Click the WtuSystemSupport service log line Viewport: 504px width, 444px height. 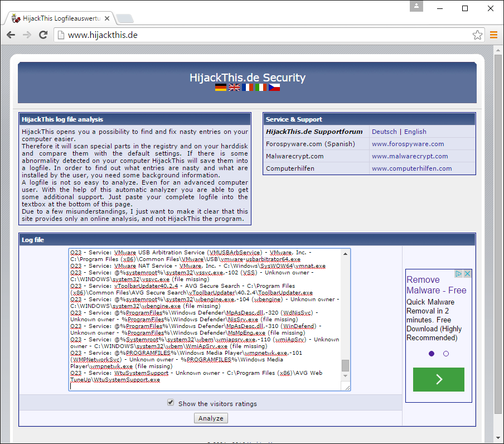(196, 376)
